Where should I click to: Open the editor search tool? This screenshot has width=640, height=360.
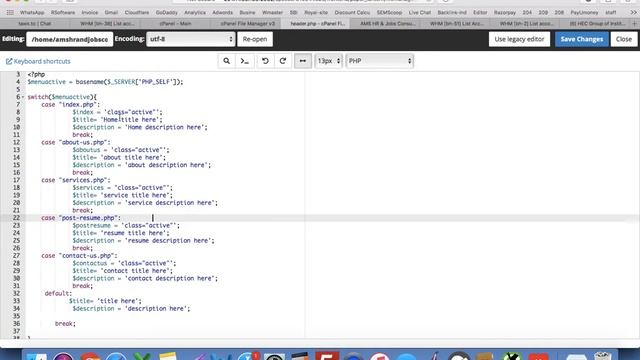[x=227, y=61]
